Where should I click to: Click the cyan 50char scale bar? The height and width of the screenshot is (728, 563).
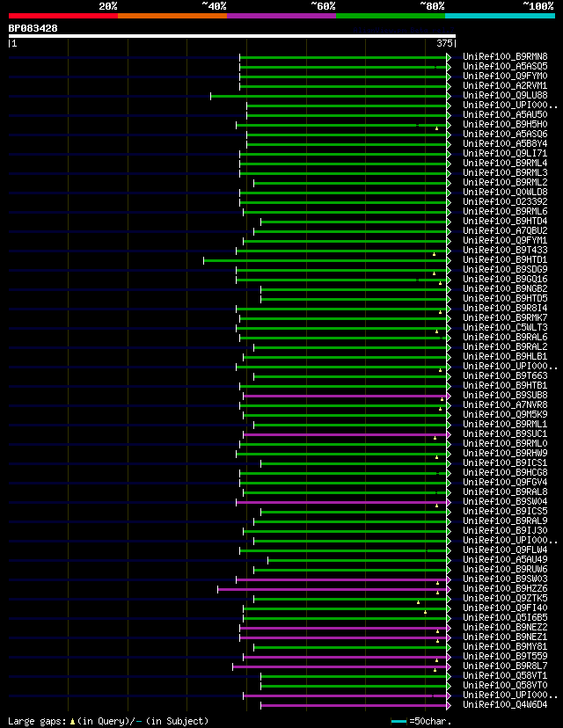pos(399,722)
